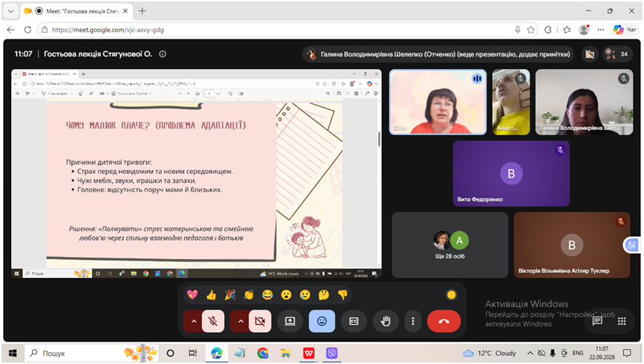Switch the ENG input language
Image resolution: width=644 pixels, height=364 pixels.
(577, 353)
